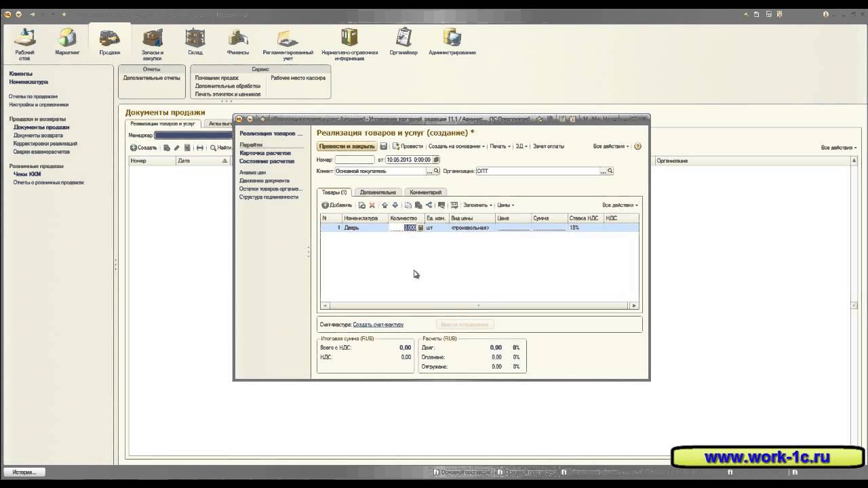Open Номенклатура in the left navigation panel

(28, 82)
